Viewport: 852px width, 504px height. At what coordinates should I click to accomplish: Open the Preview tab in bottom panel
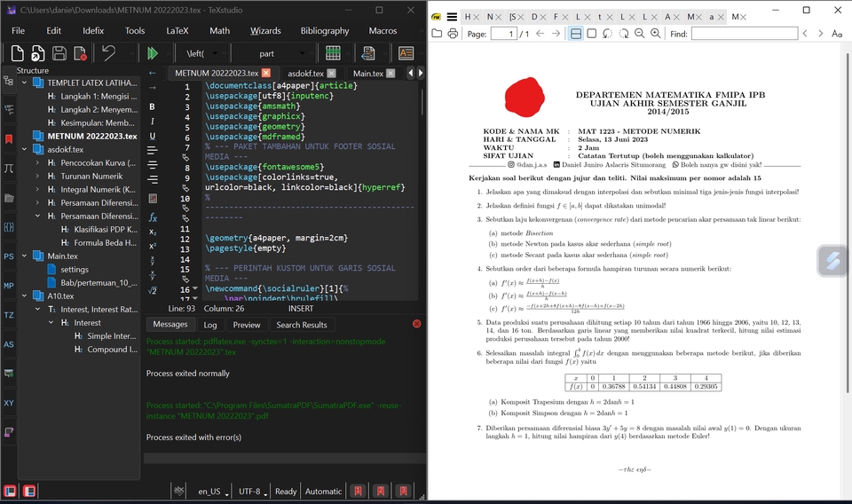[x=246, y=325]
